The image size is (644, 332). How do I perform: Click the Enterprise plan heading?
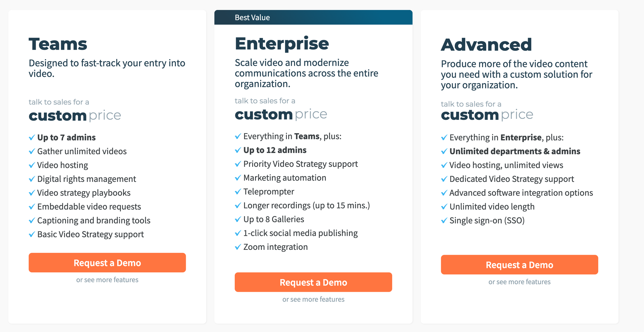click(282, 44)
